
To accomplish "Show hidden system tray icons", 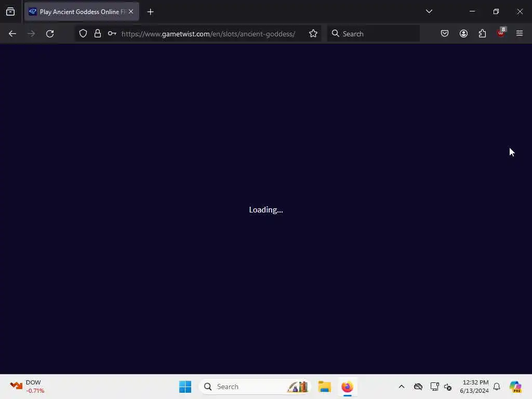I will point(402,387).
